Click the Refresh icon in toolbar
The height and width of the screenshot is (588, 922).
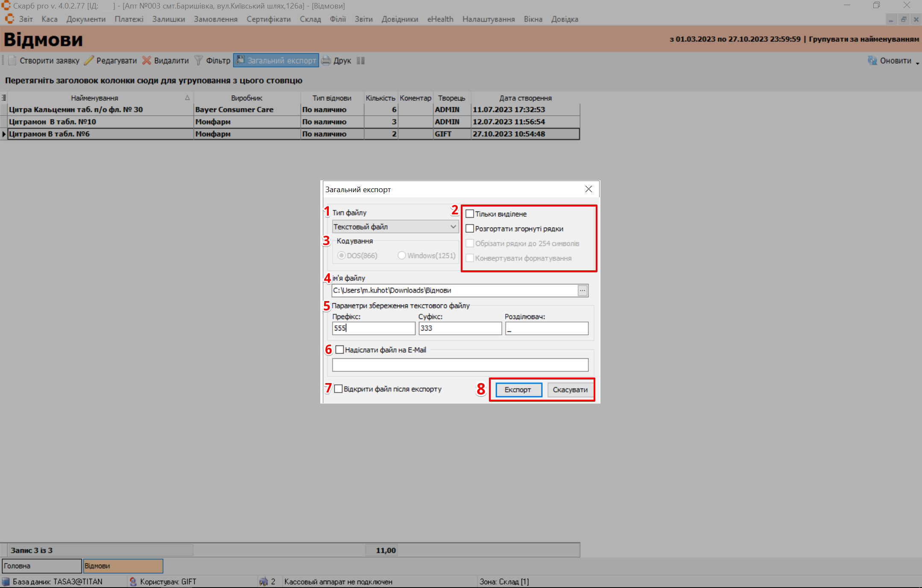pos(872,61)
